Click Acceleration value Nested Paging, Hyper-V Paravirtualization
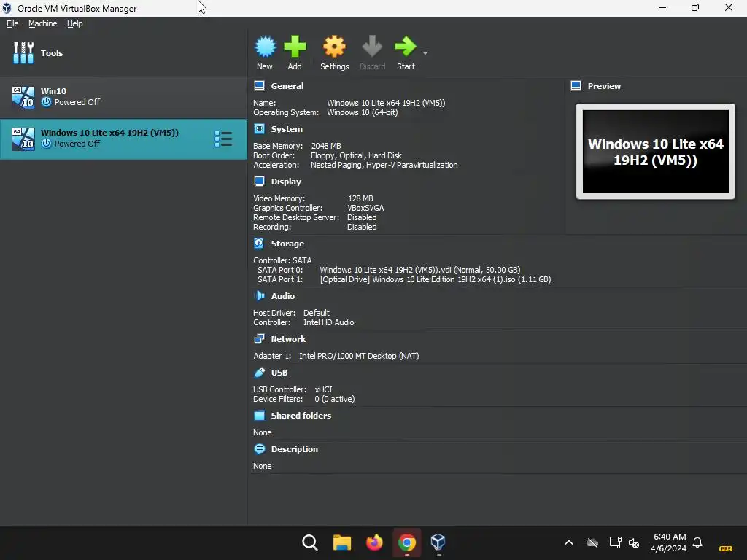This screenshot has height=560, width=747. (x=384, y=165)
